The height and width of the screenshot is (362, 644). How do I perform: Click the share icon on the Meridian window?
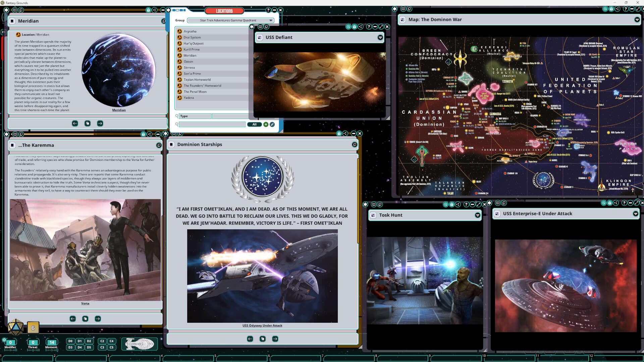154,10
